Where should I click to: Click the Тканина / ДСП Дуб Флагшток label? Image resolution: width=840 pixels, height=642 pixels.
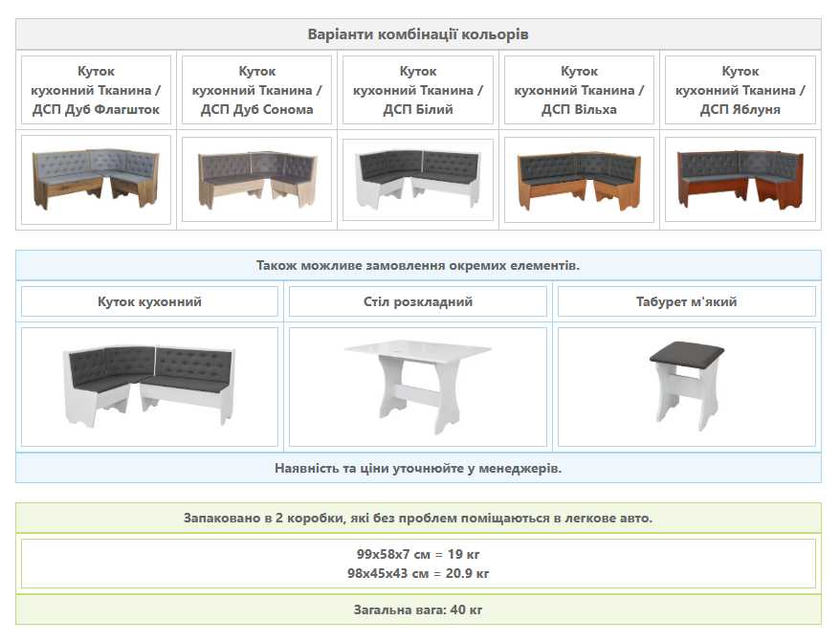pyautogui.click(x=96, y=90)
